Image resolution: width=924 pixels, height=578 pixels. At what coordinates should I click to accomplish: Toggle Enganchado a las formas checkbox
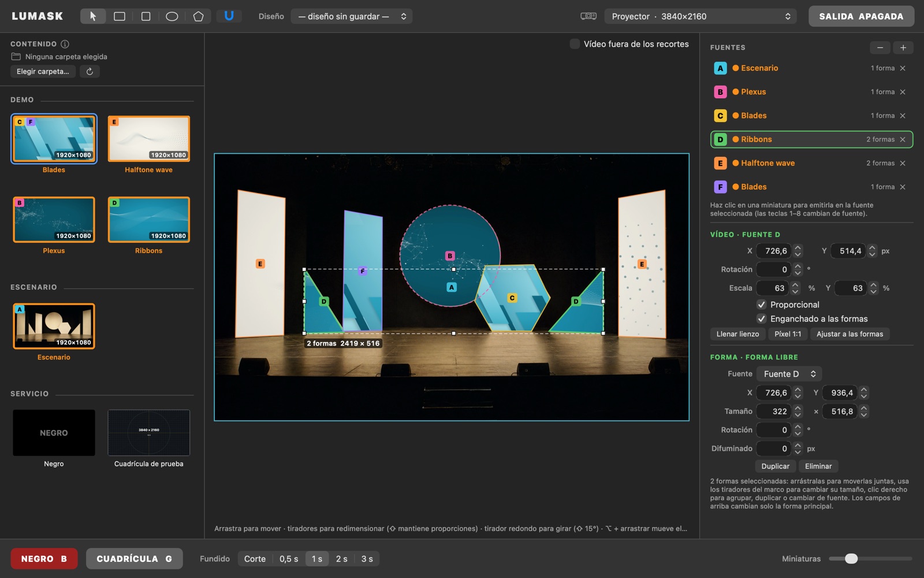[762, 319]
